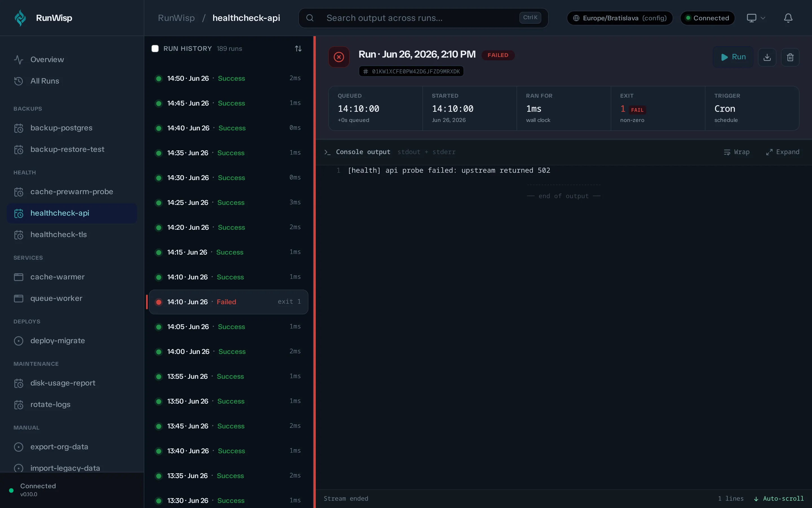This screenshot has width=812, height=508.
Task: Click the disk-usage-report schedule icon
Action: 18,383
